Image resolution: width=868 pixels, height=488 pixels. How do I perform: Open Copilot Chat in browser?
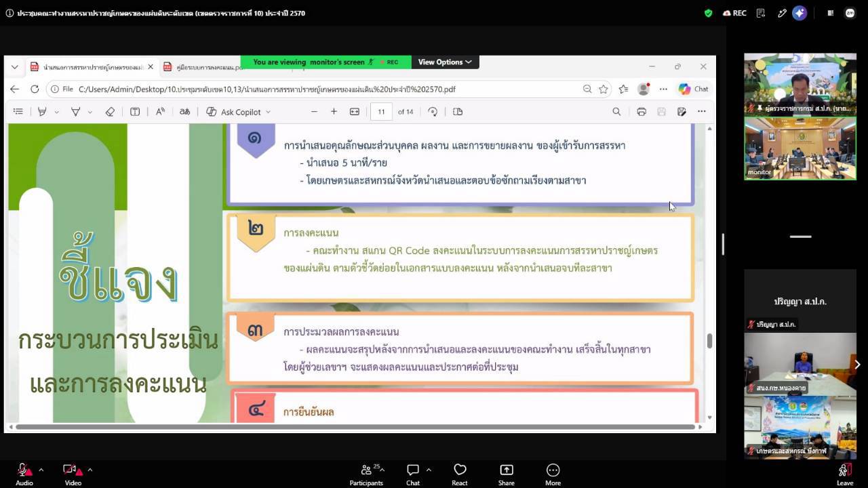click(x=694, y=89)
